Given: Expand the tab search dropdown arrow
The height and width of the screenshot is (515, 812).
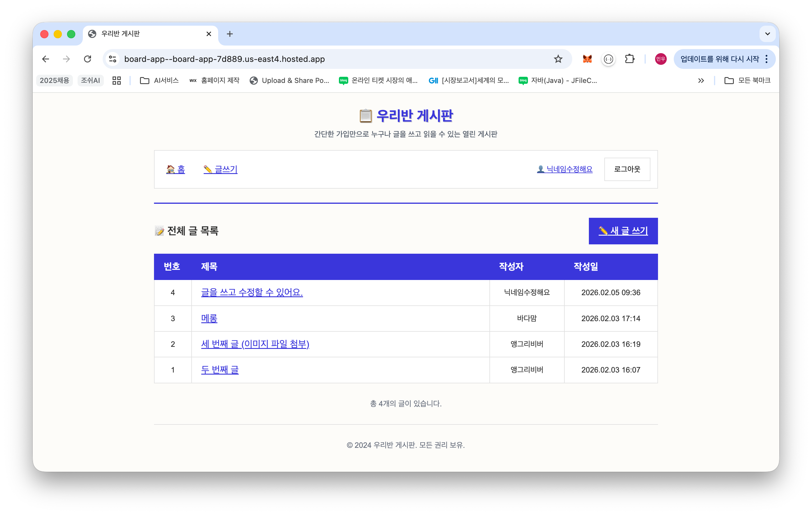Looking at the screenshot, I should pyautogui.click(x=767, y=34).
